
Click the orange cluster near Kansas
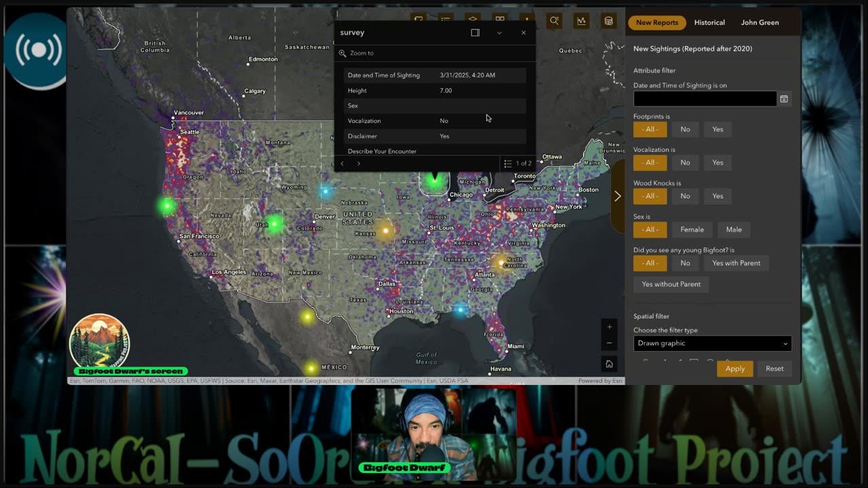point(385,230)
